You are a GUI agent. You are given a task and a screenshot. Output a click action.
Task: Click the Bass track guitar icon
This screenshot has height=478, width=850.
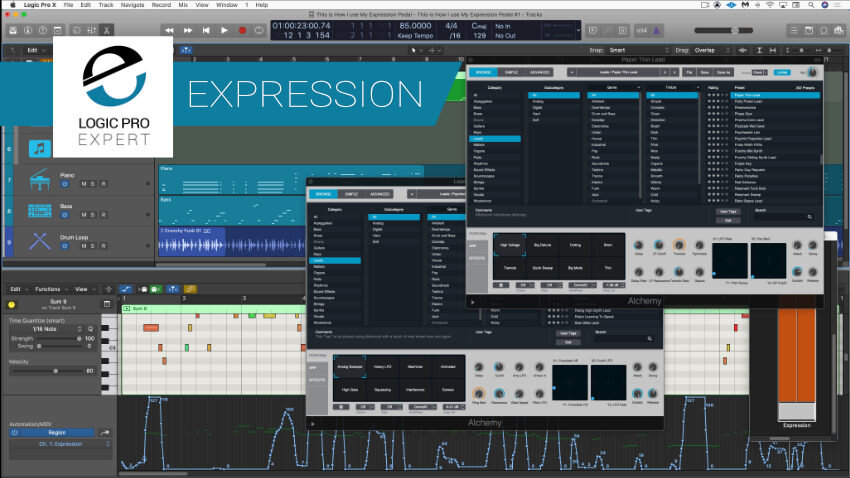point(42,211)
